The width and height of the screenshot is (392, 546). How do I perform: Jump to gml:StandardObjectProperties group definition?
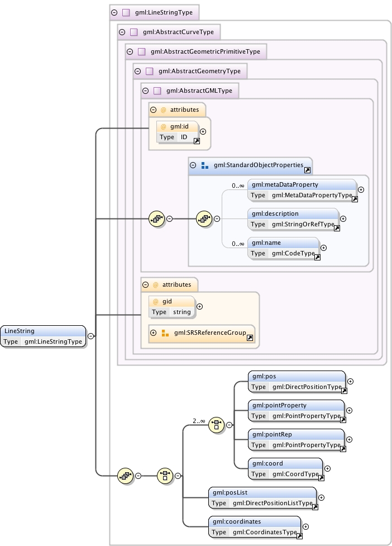tap(308, 170)
